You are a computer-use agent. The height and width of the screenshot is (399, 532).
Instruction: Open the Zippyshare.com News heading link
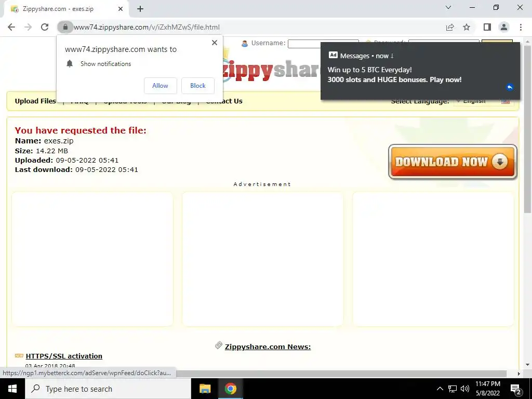tap(268, 347)
